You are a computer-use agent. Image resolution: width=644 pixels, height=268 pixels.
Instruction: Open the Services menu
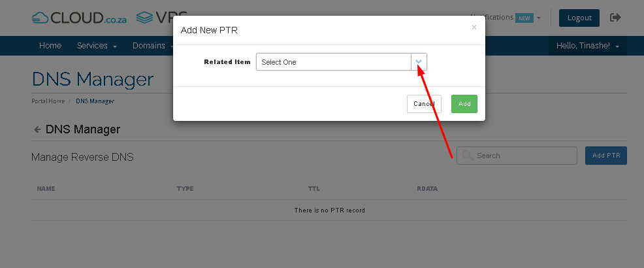click(97, 46)
